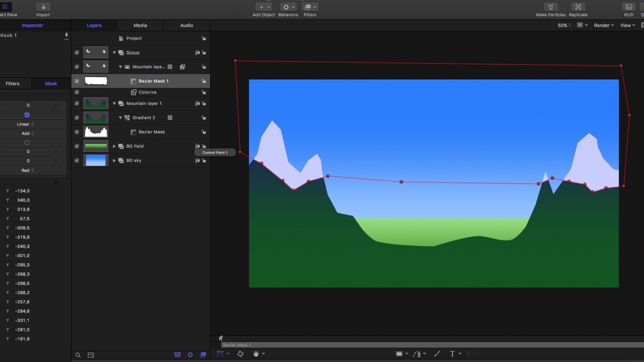644x362 pixels.
Task: Toggle Show Masks icon below Layers list
Action: tap(178, 355)
